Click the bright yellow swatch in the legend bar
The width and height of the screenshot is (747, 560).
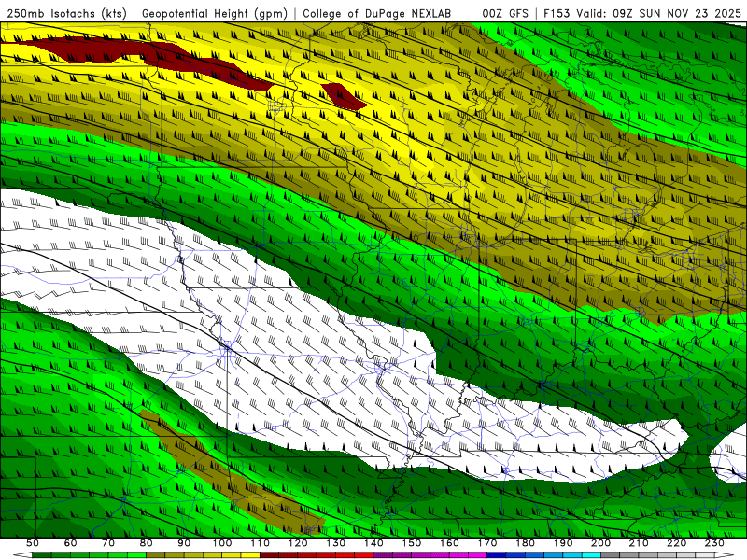(x=250, y=555)
